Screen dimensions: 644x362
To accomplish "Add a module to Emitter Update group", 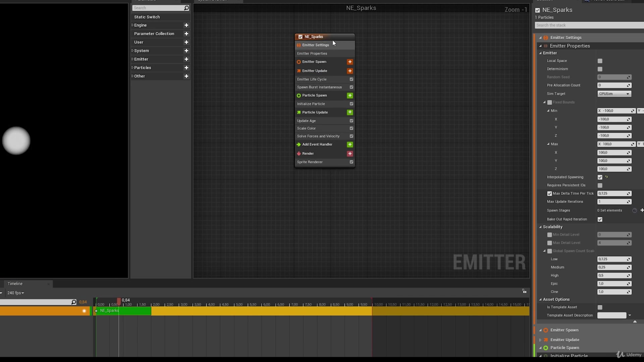I will [350, 71].
